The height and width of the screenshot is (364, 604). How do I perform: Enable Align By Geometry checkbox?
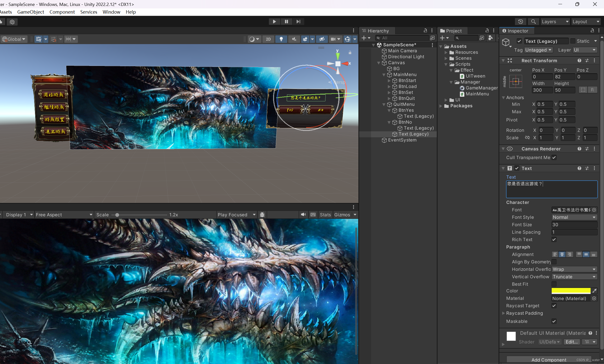[554, 262]
